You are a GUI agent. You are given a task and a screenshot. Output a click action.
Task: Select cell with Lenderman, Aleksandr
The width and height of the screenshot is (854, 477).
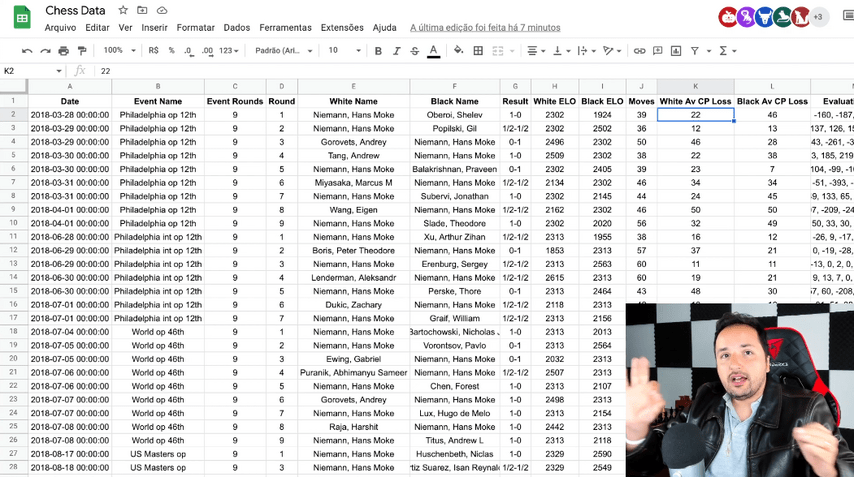[x=353, y=278]
